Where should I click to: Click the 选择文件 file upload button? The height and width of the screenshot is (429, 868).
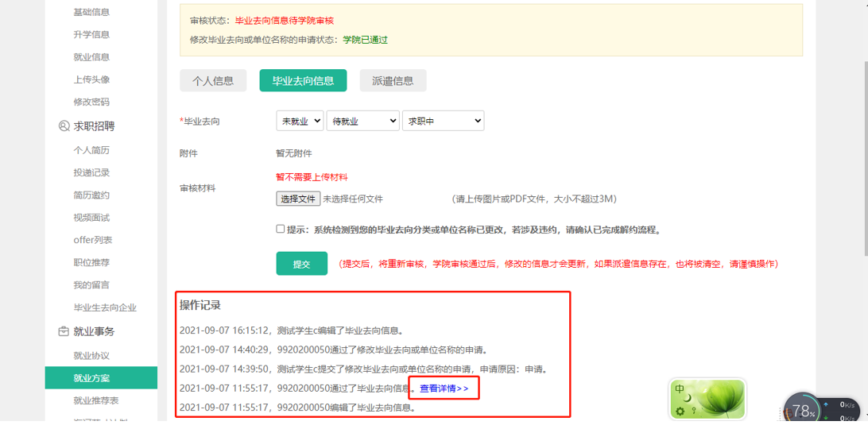click(298, 199)
